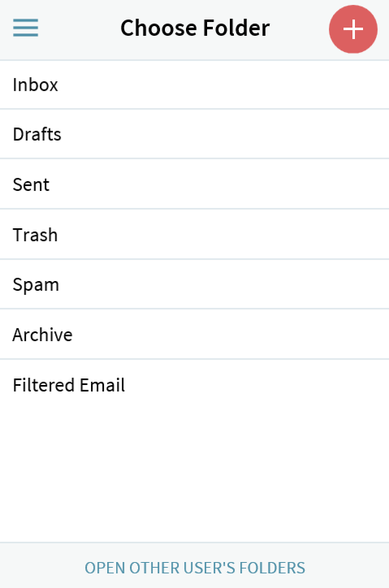Show the side menu via three-line icon

25,28
